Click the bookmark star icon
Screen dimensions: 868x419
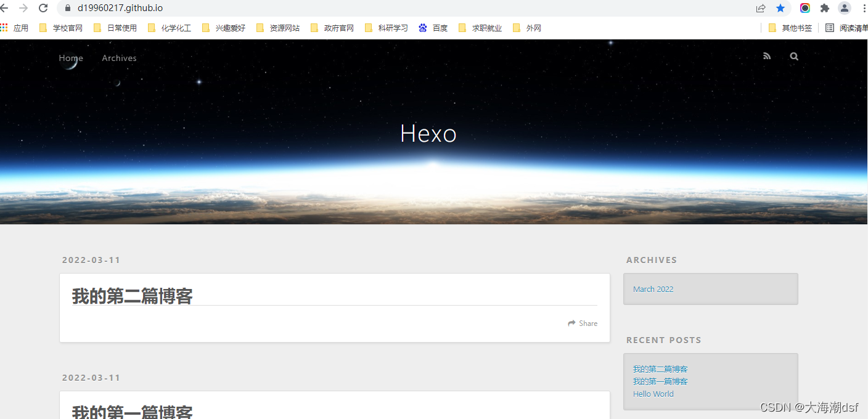[780, 8]
